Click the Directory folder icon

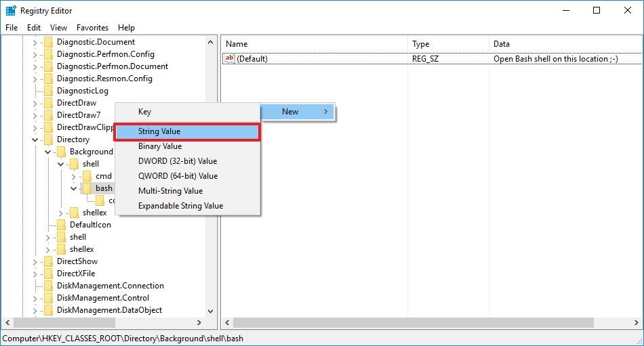point(48,139)
